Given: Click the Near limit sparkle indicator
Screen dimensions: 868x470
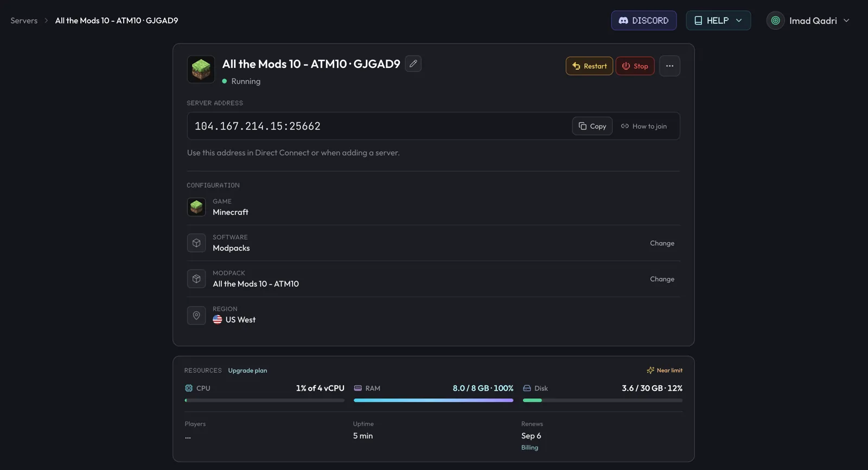Looking at the screenshot, I should coord(665,370).
